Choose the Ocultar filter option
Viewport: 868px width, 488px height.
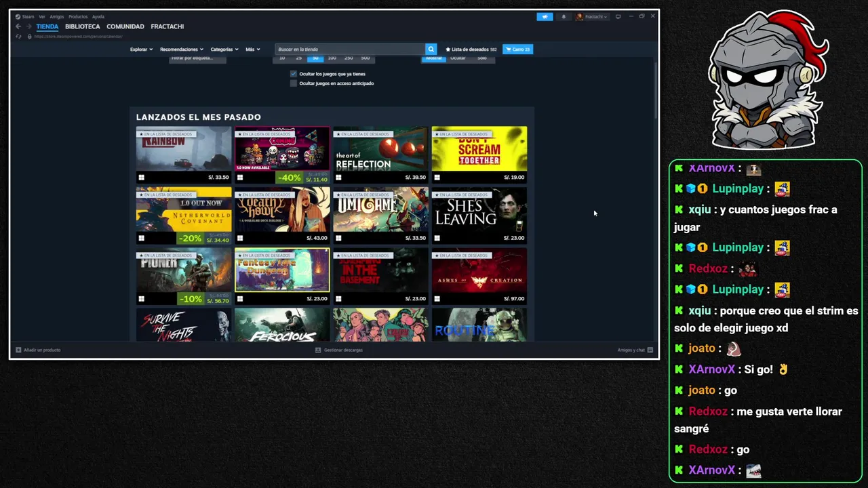click(x=458, y=58)
